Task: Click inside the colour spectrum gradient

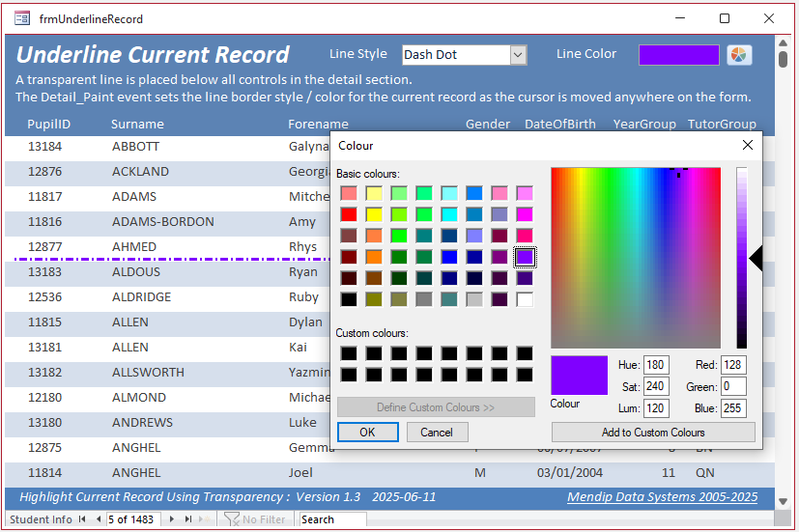Action: (x=636, y=258)
